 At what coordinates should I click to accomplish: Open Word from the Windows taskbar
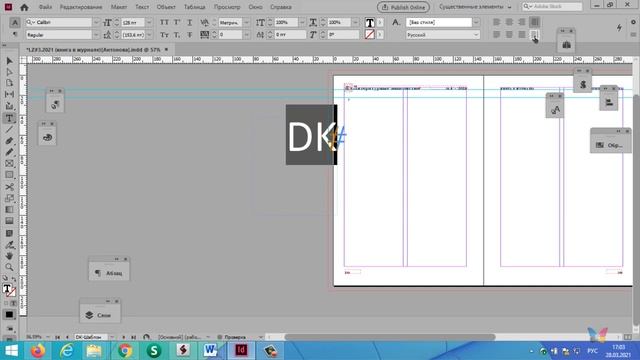tap(211, 350)
